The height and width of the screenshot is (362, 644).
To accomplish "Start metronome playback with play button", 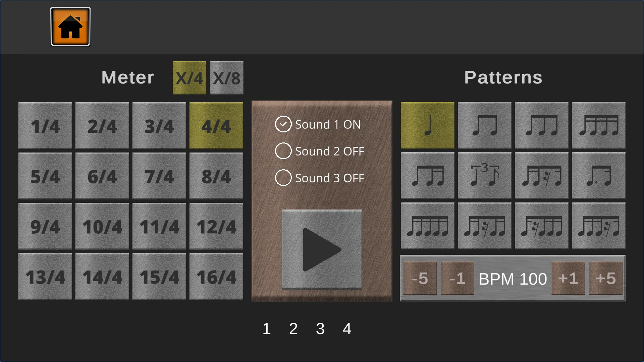I will click(322, 247).
